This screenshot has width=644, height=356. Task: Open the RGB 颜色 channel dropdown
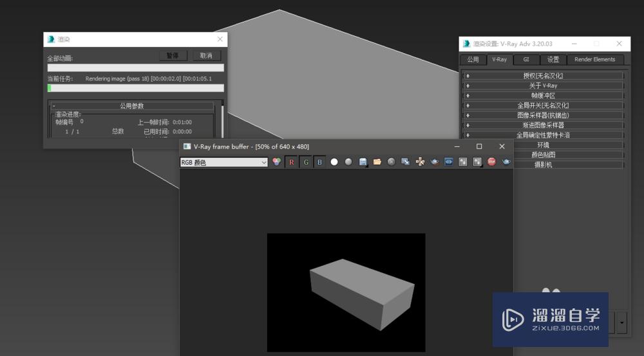click(223, 163)
